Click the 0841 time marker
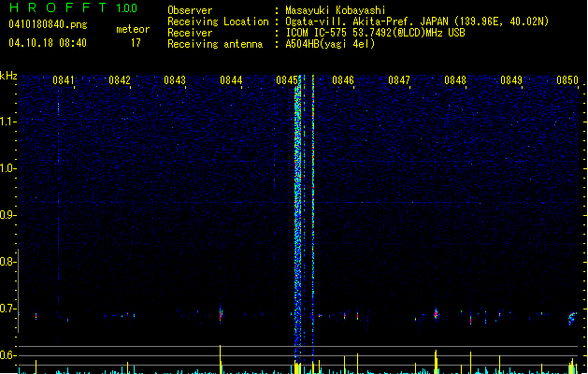Screen dimensions: 588x374 pos(64,80)
